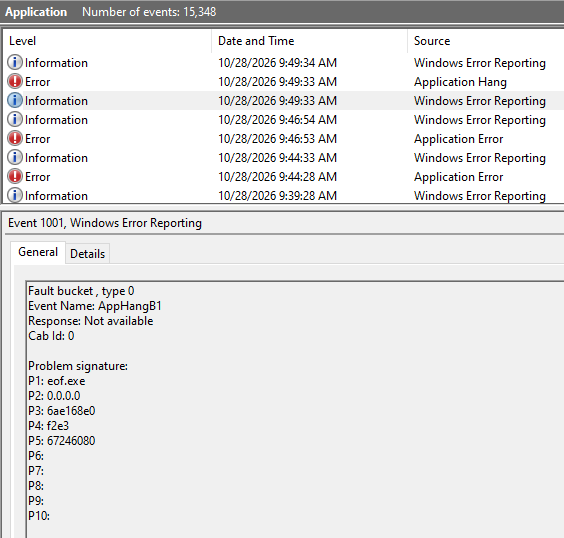Click the P4: f2e3 line
564x538 pixels.
coord(49,426)
